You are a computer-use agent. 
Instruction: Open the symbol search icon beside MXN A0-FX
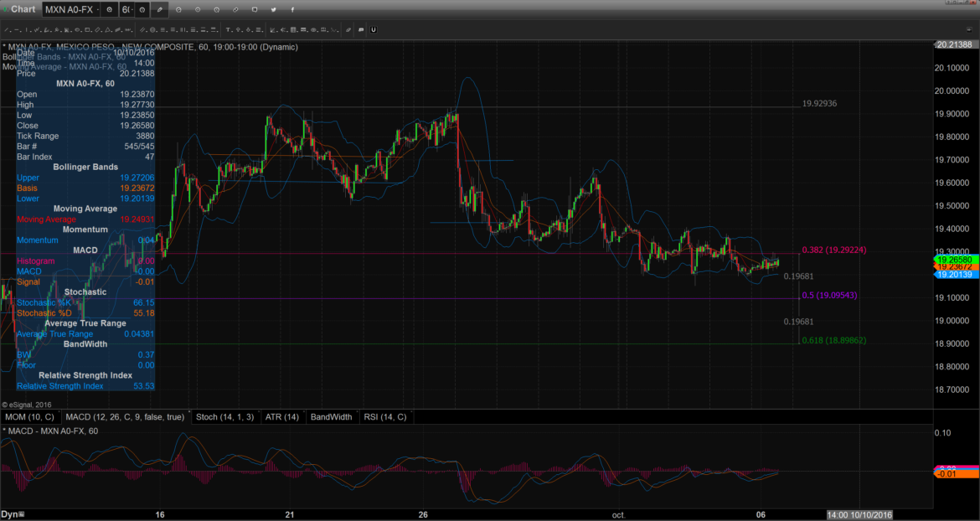110,10
